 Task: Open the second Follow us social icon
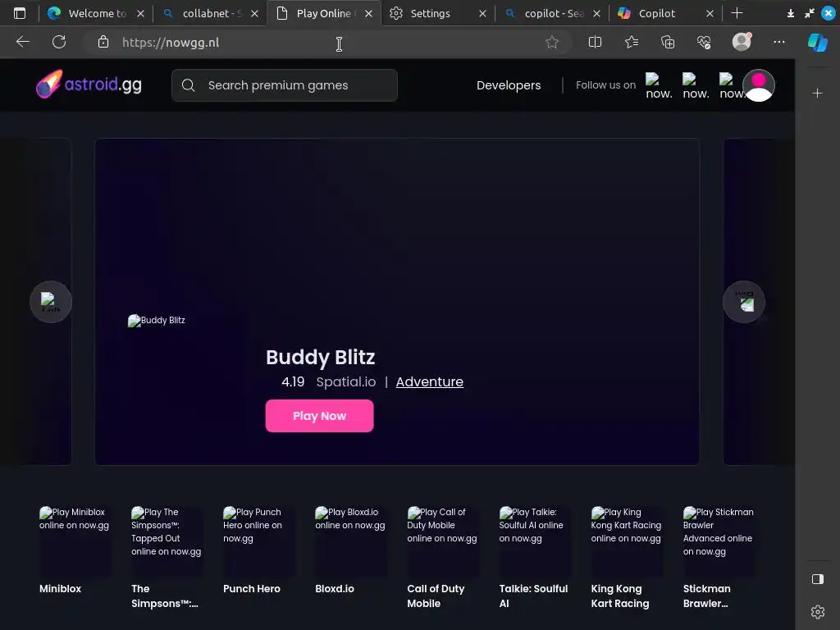pyautogui.click(x=696, y=85)
